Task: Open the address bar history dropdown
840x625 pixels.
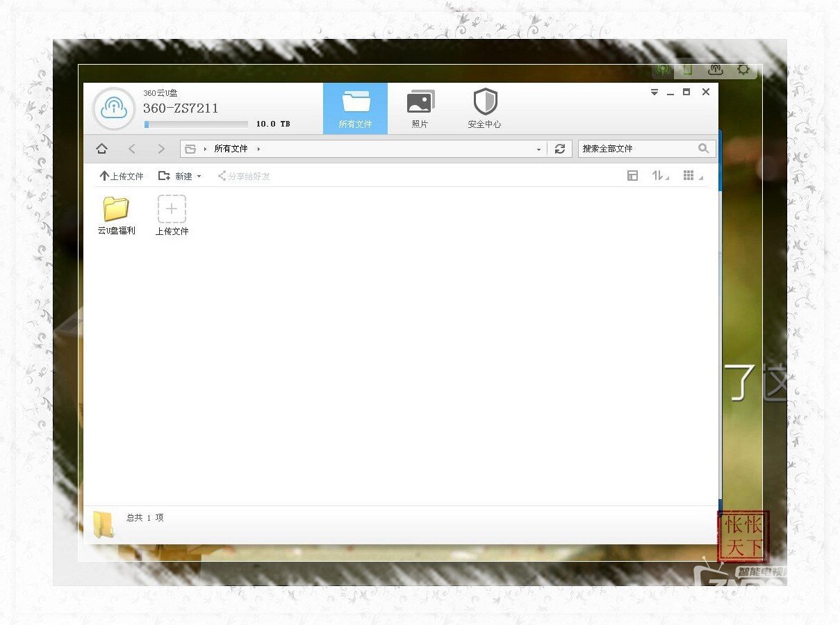Action: pos(538,149)
